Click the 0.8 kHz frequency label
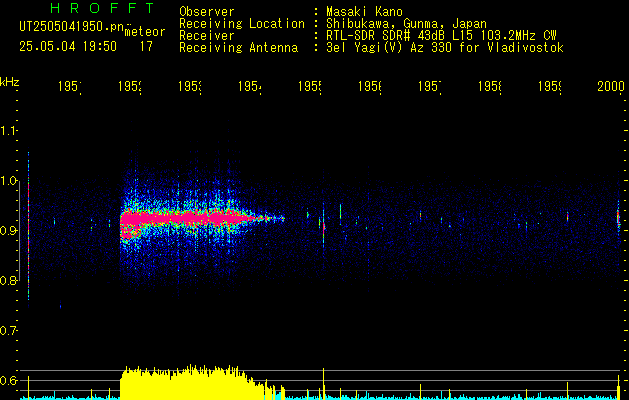This screenshot has width=629, height=400. [x=8, y=280]
